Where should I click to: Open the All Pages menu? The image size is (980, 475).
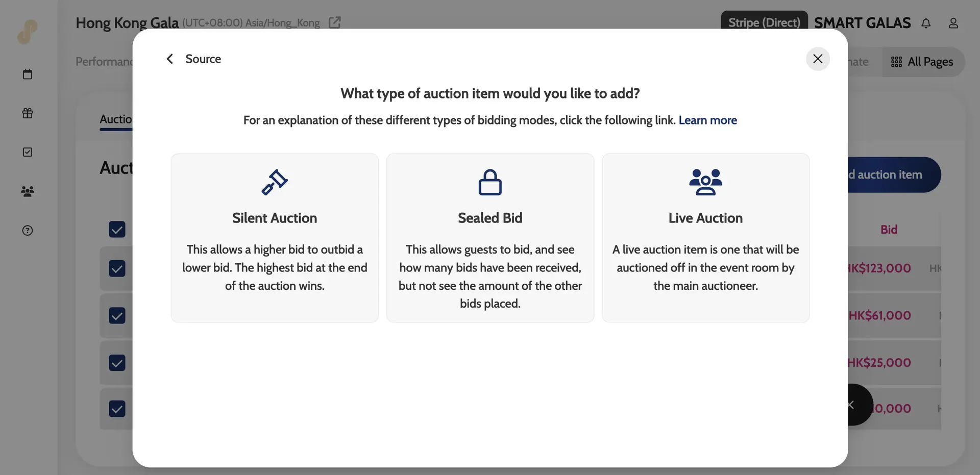(923, 62)
